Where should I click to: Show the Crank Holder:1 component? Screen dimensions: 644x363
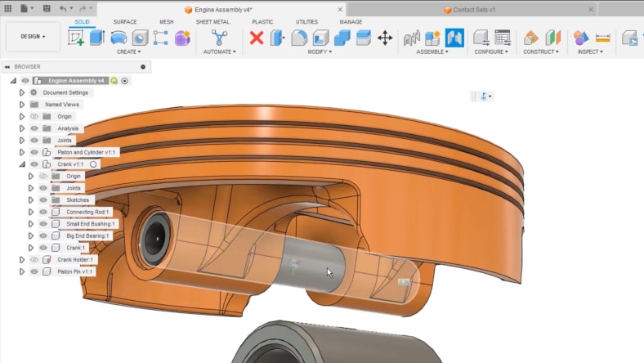(34, 259)
